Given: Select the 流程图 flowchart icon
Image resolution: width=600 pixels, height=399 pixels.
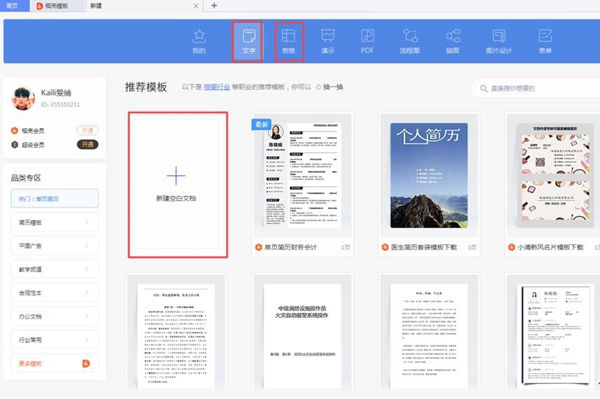Looking at the screenshot, I should [x=410, y=41].
